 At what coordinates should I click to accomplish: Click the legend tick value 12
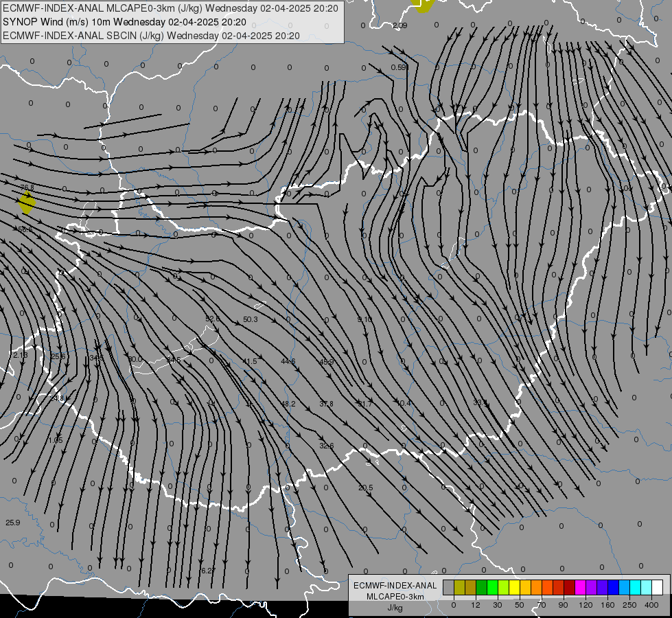coord(475,605)
